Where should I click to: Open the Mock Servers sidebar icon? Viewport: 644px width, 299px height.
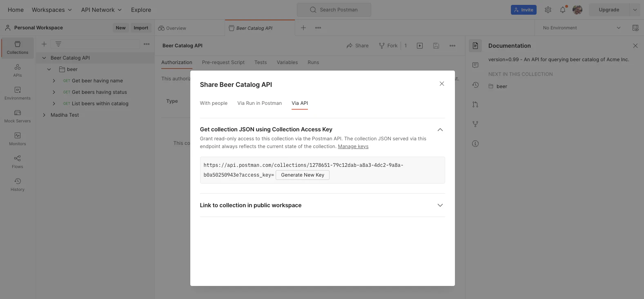tap(18, 116)
